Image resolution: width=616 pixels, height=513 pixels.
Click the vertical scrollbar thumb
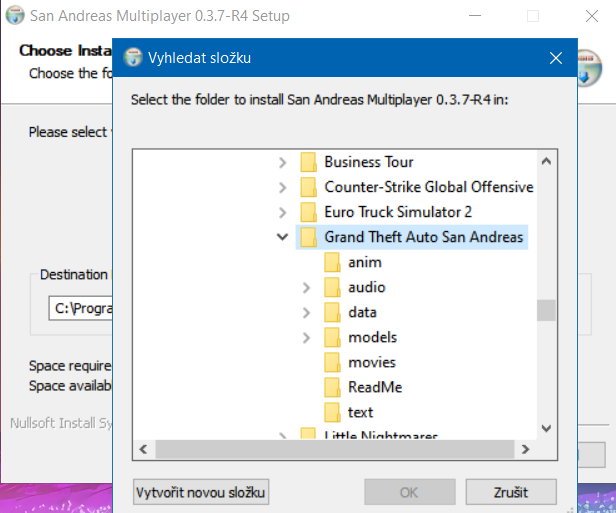pyautogui.click(x=546, y=311)
